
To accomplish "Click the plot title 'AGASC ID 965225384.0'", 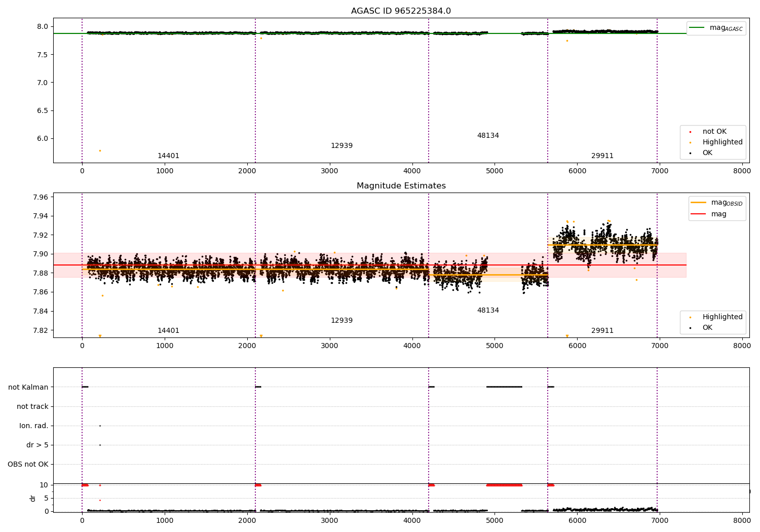I will 401,11.
